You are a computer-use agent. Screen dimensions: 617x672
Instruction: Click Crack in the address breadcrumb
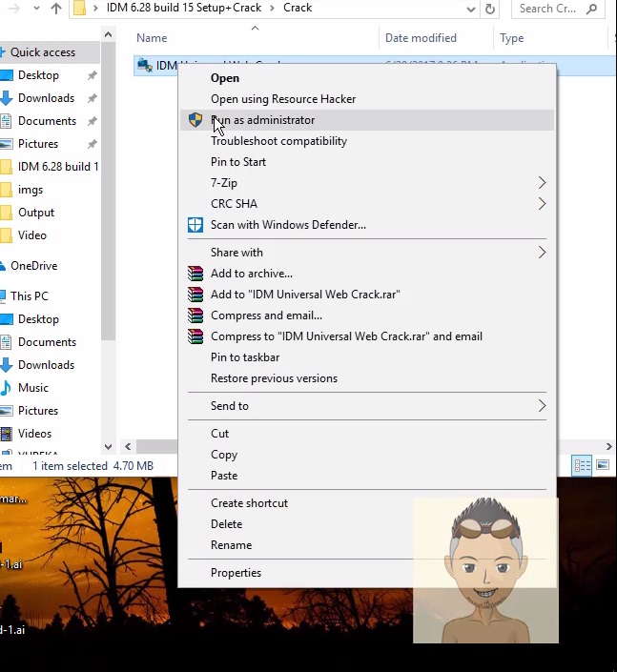point(298,8)
